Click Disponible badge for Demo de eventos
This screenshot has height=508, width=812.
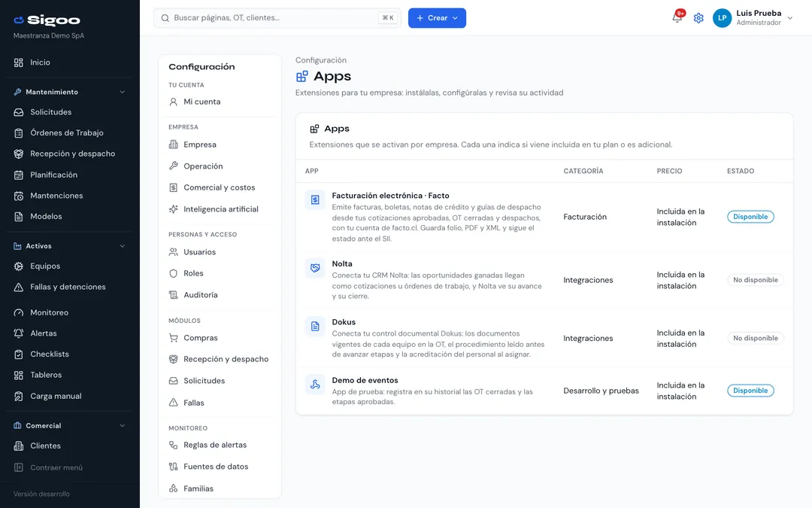coord(750,391)
